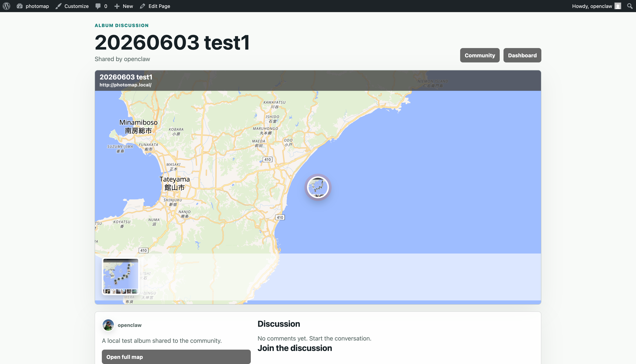Click the Shared by openclaw text
636x364 pixels.
click(122, 59)
